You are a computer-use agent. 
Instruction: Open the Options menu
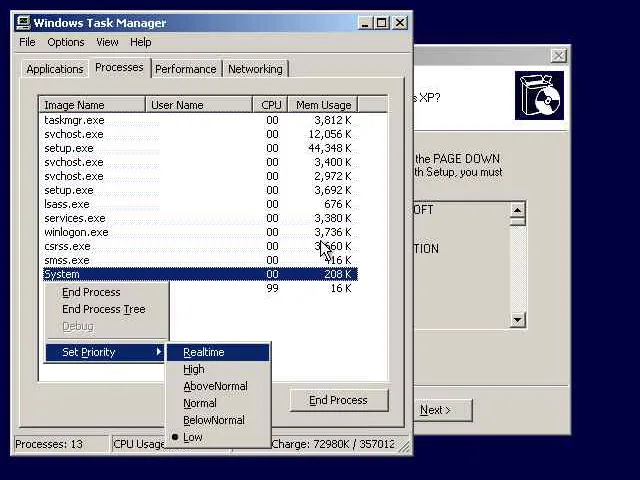[66, 42]
